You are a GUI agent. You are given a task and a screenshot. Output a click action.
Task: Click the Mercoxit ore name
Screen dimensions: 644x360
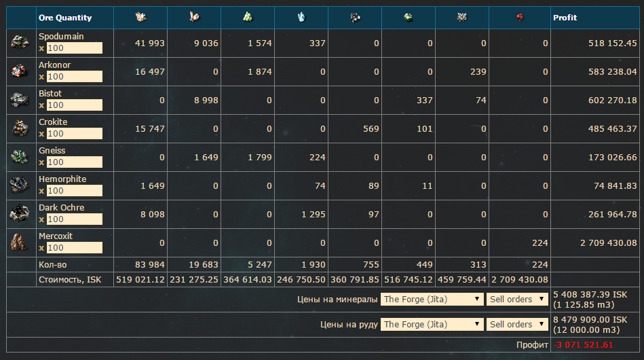pyautogui.click(x=56, y=236)
